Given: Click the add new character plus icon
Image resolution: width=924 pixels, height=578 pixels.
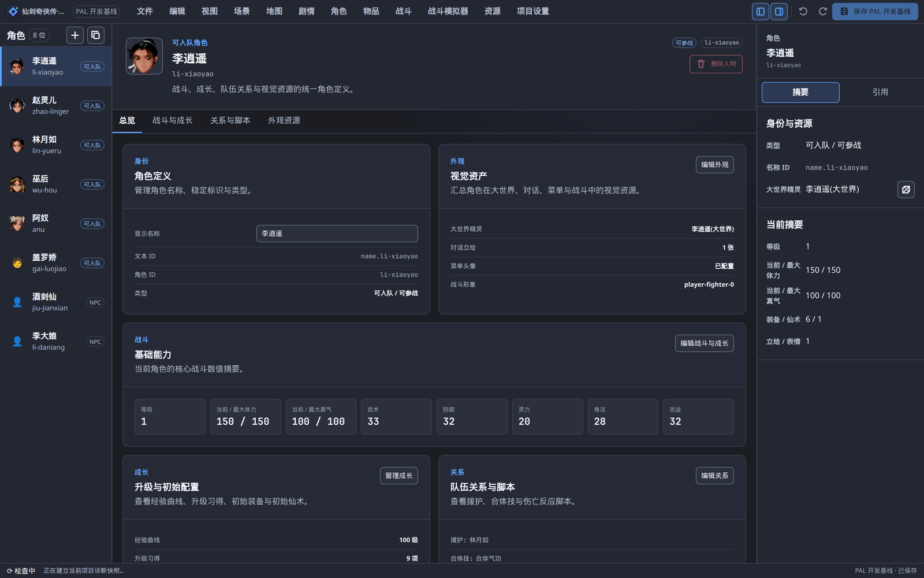Looking at the screenshot, I should click(75, 35).
